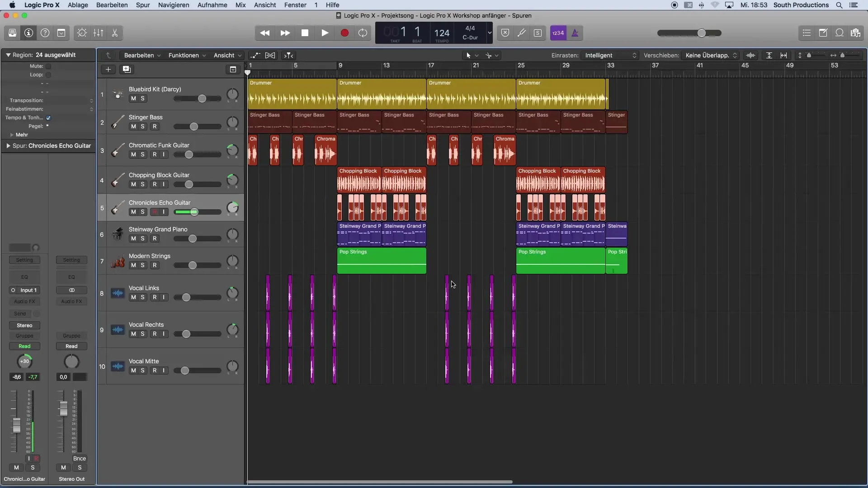Click the Bluebird Kit drum track icon
Image resolution: width=868 pixels, height=488 pixels.
[x=118, y=95]
